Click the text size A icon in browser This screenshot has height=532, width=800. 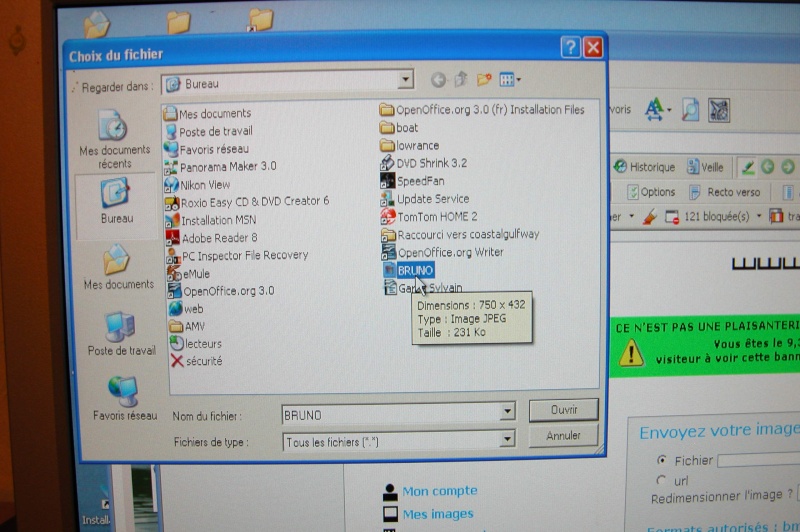(x=655, y=109)
